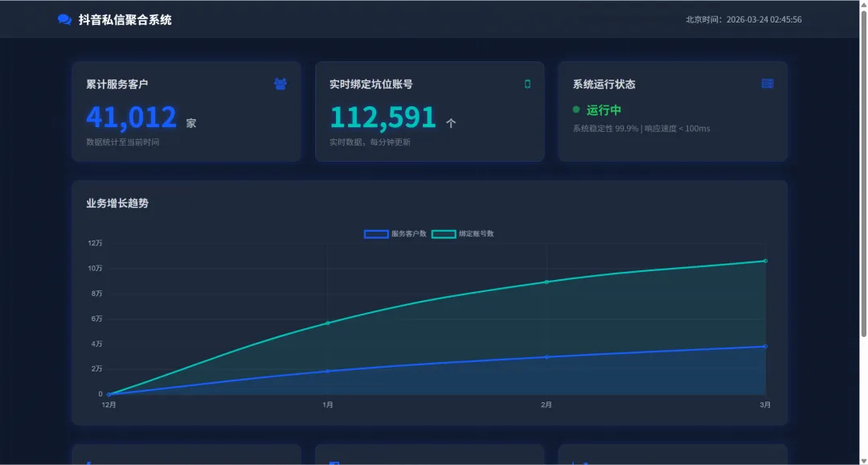Click the teal line data point at 1月

(328, 323)
